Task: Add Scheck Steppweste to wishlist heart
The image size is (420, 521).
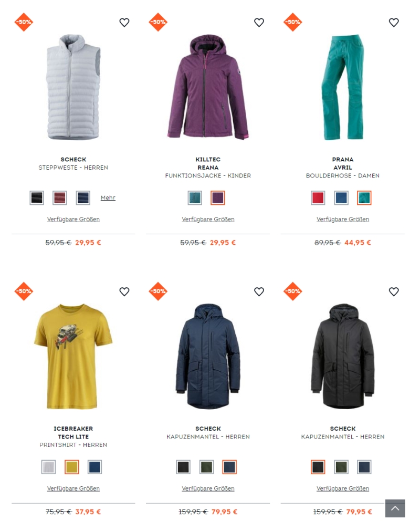Action: [x=124, y=23]
